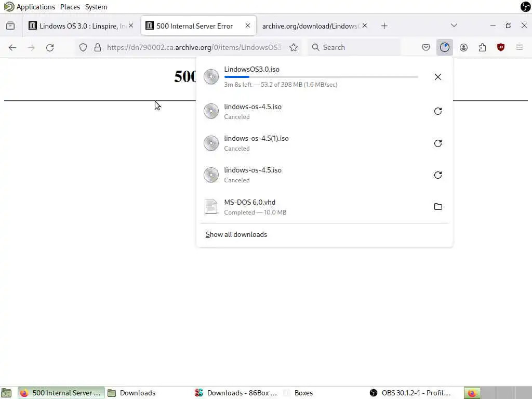The height and width of the screenshot is (399, 532).
Task: Click the uBlock Origin shield icon
Action: tap(501, 47)
